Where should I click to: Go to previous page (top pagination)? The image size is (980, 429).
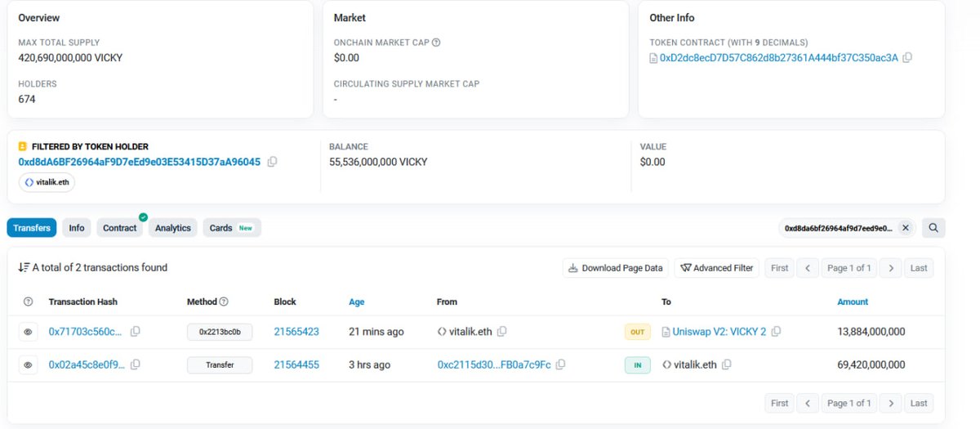pos(808,268)
